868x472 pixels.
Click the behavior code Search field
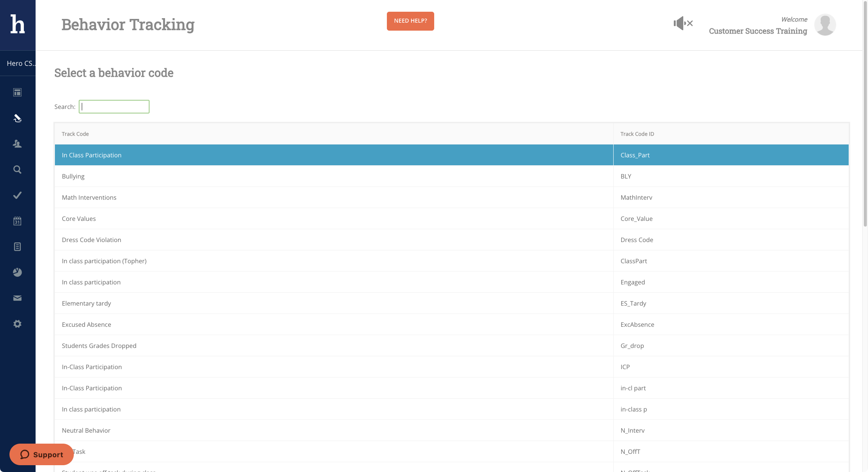114,107
